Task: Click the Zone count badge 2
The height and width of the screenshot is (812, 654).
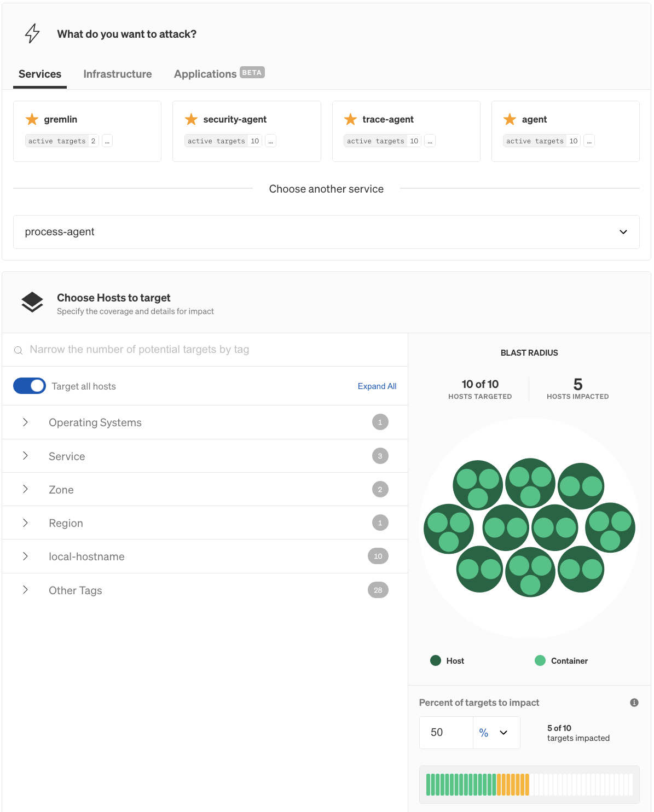Action: click(380, 490)
